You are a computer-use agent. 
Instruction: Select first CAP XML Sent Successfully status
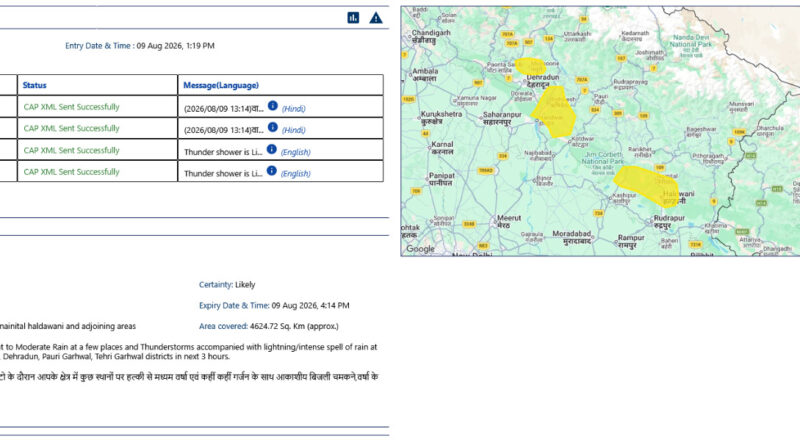(x=71, y=107)
